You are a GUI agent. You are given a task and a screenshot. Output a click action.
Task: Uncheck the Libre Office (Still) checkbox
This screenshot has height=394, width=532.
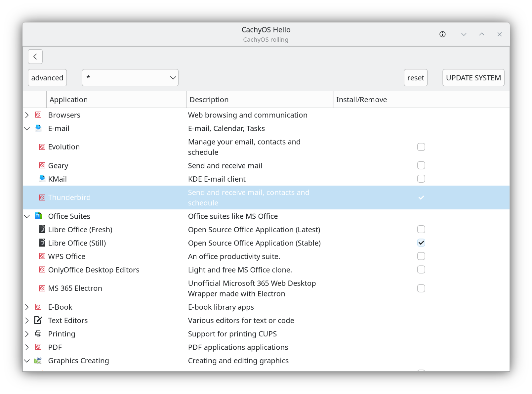[x=421, y=243]
